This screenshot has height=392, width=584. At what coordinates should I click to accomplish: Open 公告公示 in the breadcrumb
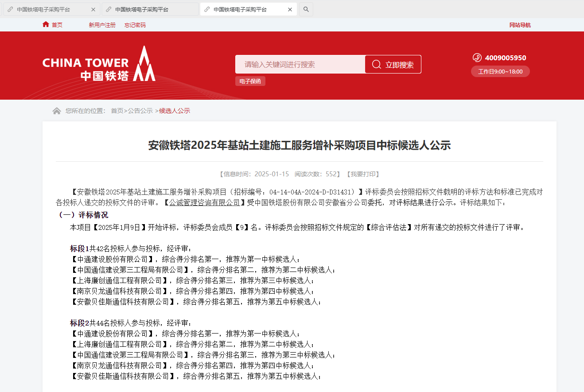(x=140, y=111)
